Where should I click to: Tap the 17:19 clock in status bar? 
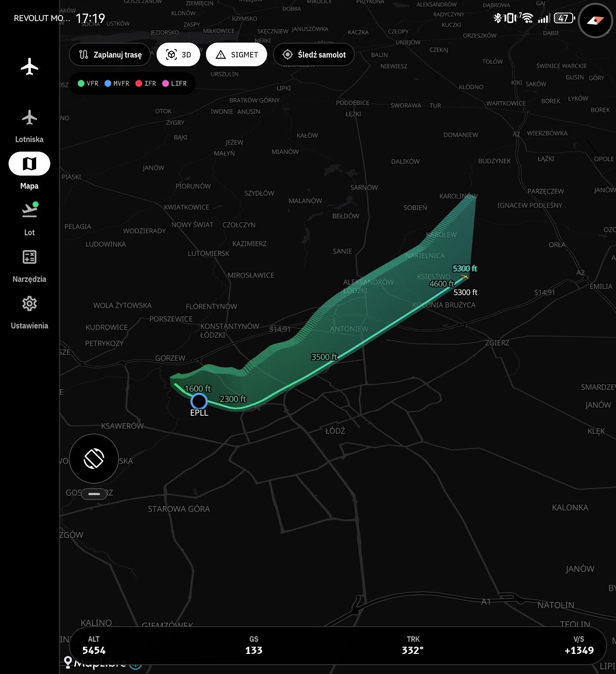90,19
